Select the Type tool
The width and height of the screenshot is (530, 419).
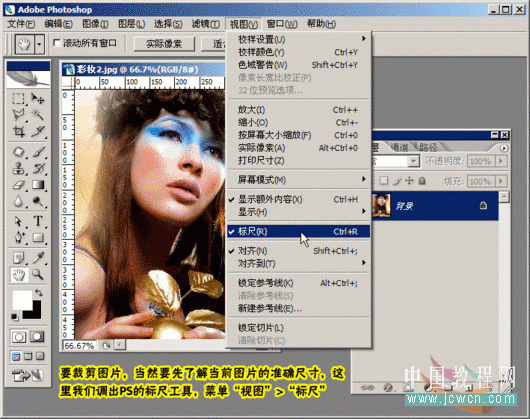tap(37, 221)
